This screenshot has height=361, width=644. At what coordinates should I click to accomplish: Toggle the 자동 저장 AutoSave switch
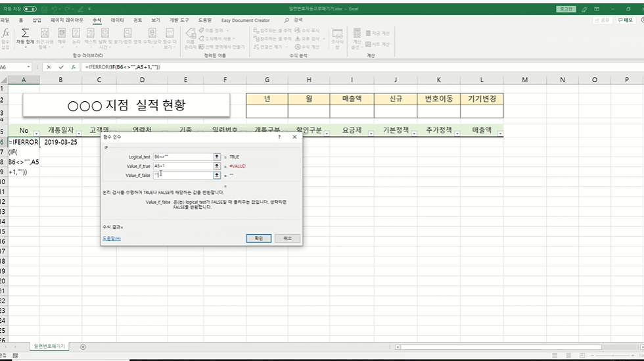30,9
